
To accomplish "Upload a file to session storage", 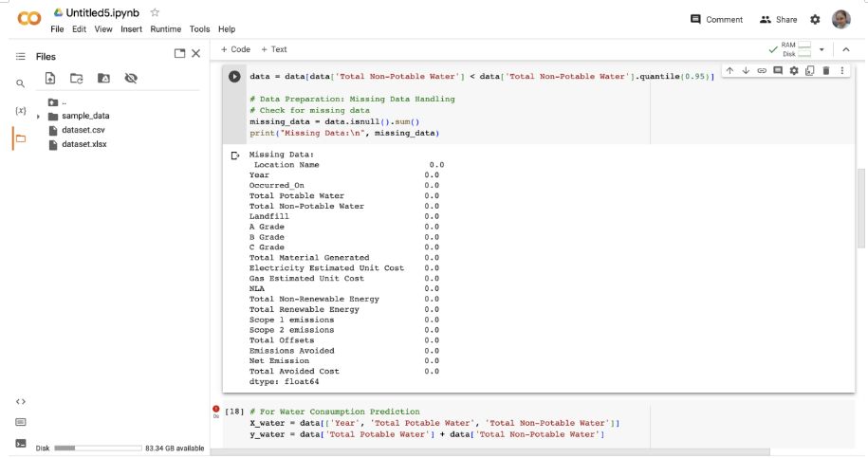I will [x=50, y=78].
